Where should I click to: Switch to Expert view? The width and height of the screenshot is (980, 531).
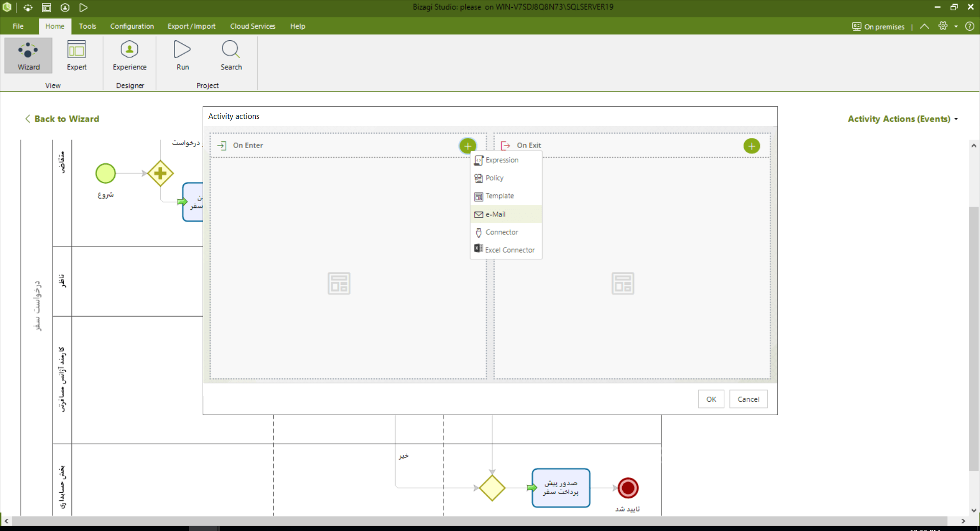[77, 55]
